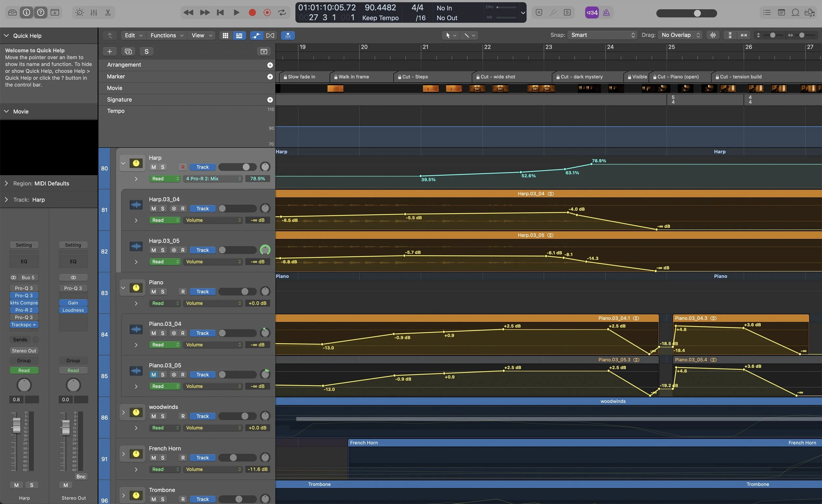Select the Piano.03_04.3 region header
This screenshot has height=504, width=822.
pos(740,318)
